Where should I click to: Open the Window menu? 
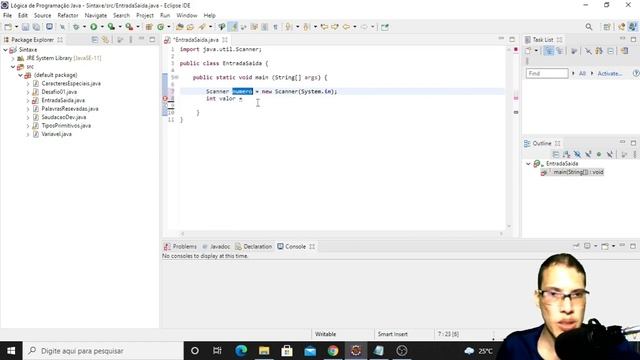click(187, 16)
